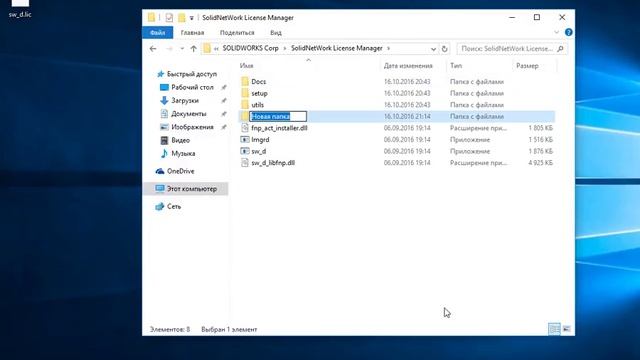
Task: Select the Docs folder
Action: pyautogui.click(x=258, y=82)
